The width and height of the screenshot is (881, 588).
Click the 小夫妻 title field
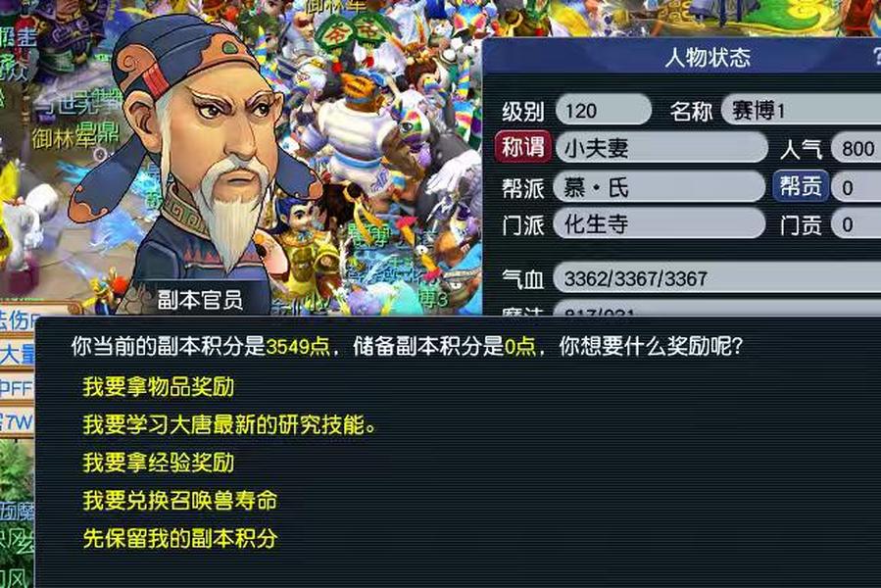tap(661, 148)
